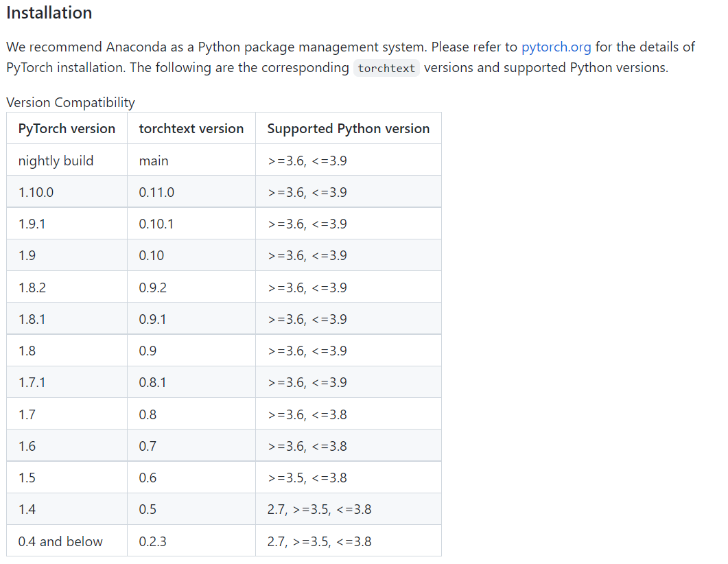This screenshot has width=728, height=564.
Task: Click the torchtext 0.10.1 cell
Action: 191,224
